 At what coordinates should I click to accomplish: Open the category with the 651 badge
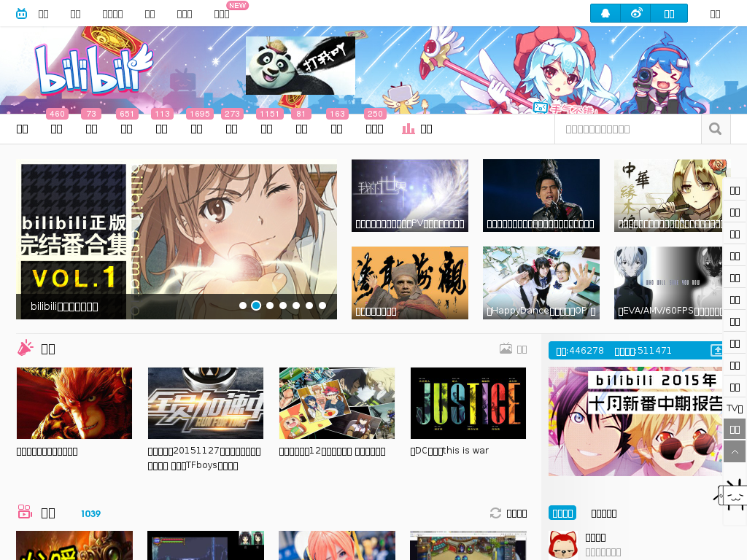click(x=126, y=128)
